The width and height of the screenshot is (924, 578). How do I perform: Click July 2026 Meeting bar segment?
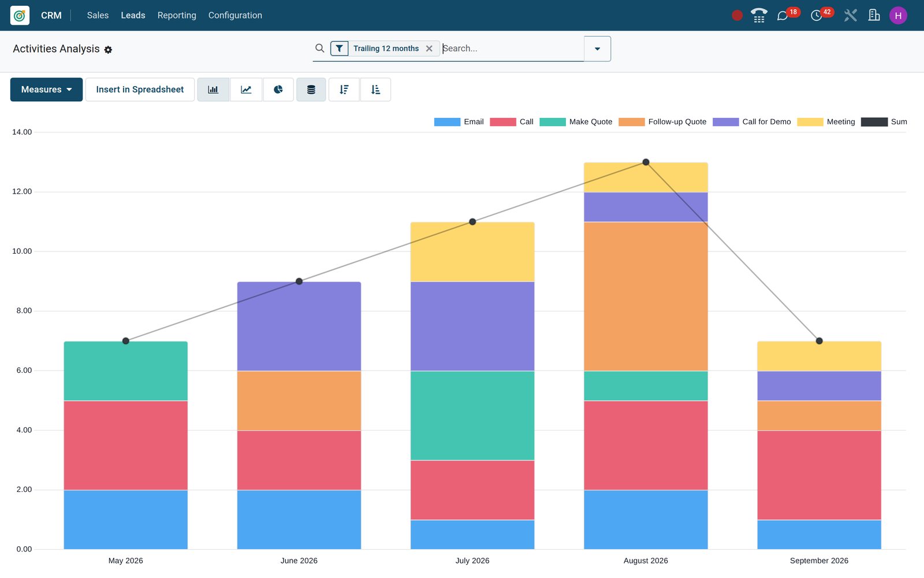coord(472,252)
